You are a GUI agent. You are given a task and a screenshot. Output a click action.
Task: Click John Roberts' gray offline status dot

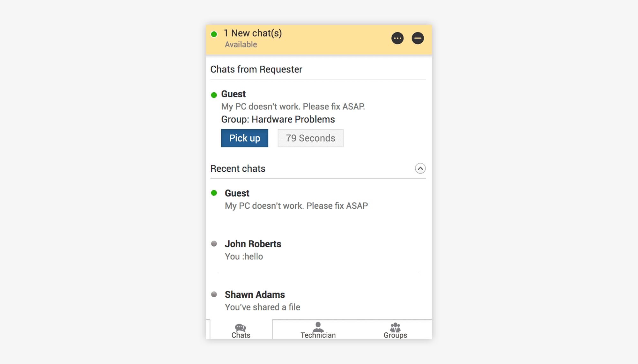[214, 244]
